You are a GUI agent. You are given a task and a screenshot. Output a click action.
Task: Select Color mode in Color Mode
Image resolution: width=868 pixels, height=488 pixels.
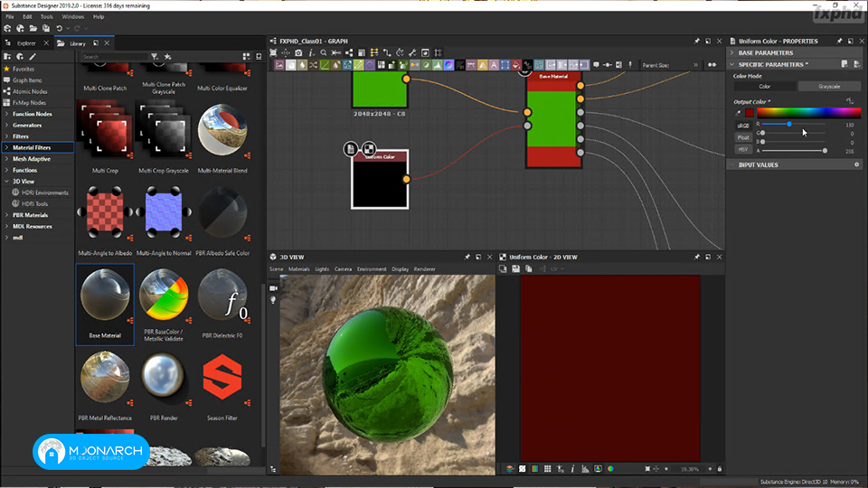(x=765, y=87)
